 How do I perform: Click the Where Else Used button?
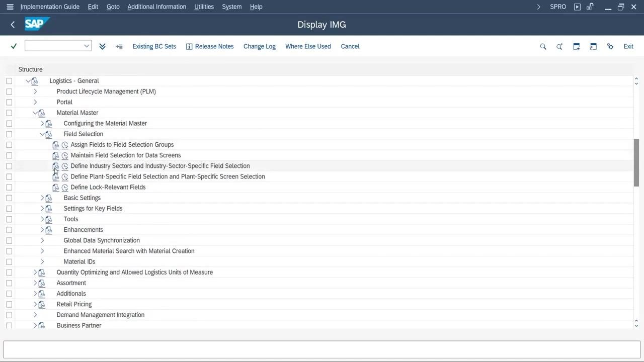(x=308, y=46)
